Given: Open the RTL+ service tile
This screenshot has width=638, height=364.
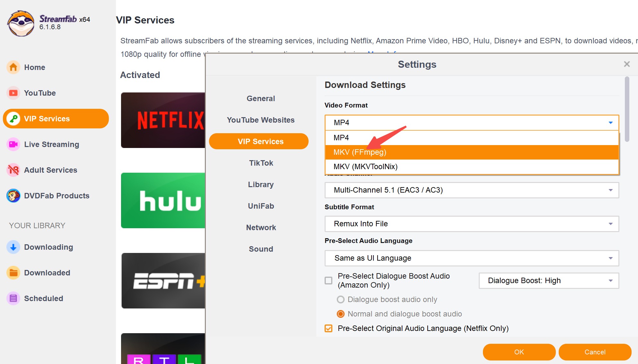Looking at the screenshot, I should coord(163,349).
